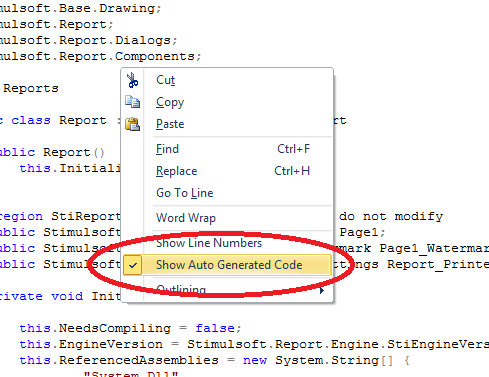Image resolution: width=489 pixels, height=377 pixels.
Task: Click 'System.String[]' in the code
Action: (334, 360)
